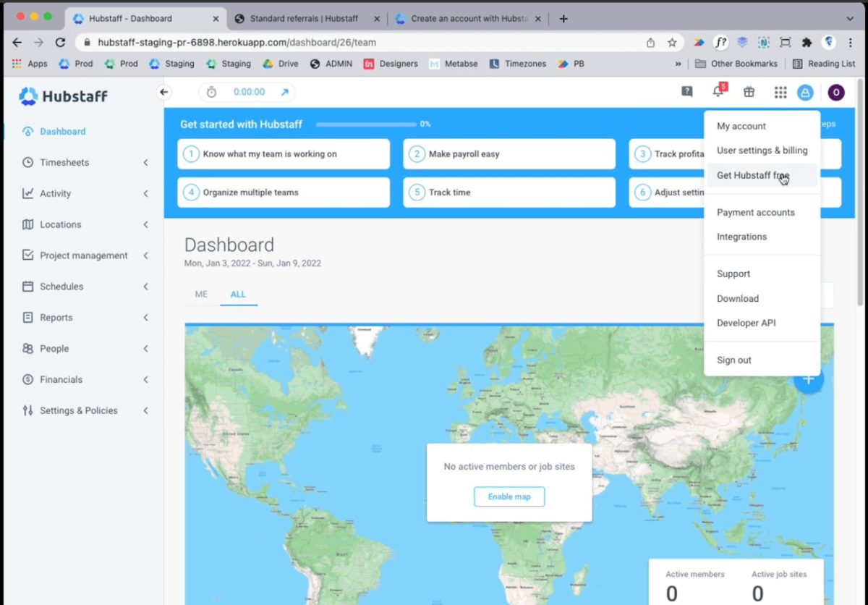Click the gift rewards icon in the header
The width and height of the screenshot is (868, 605).
click(749, 92)
